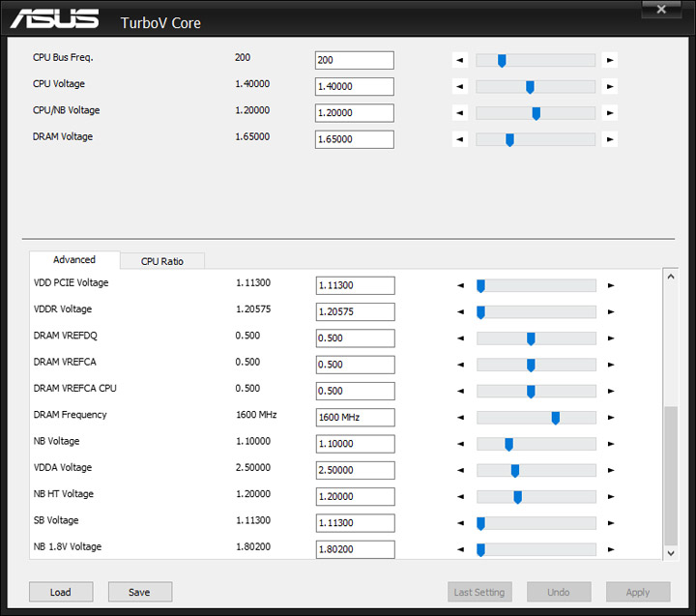The image size is (696, 616).
Task: Click the Save profile button
Action: point(140,592)
